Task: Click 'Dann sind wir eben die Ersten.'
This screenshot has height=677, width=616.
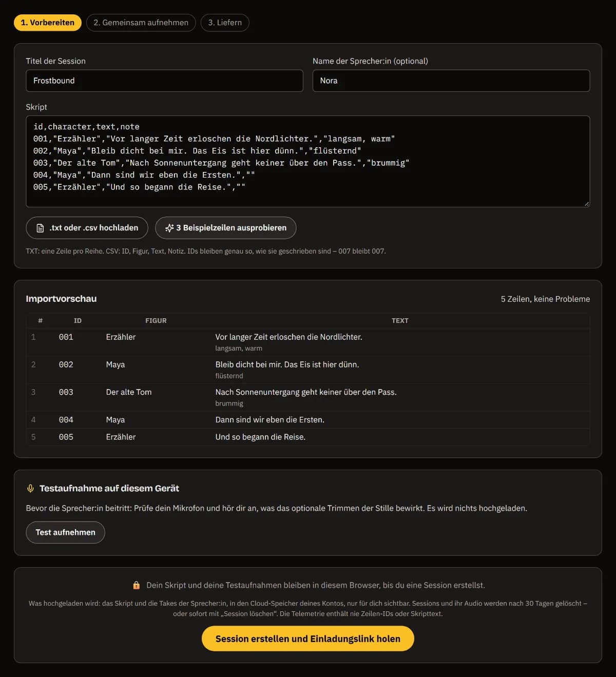Action: pyautogui.click(x=270, y=420)
